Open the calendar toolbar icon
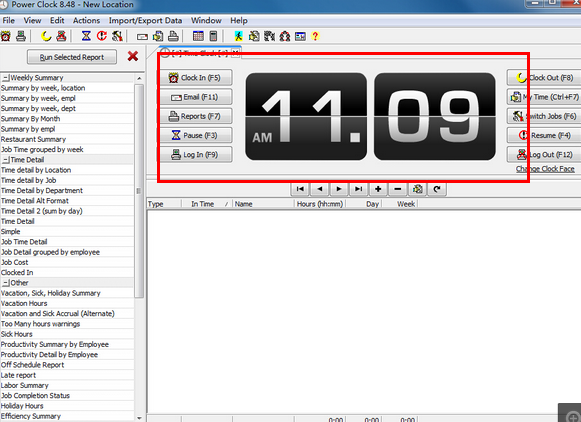 [x=198, y=36]
